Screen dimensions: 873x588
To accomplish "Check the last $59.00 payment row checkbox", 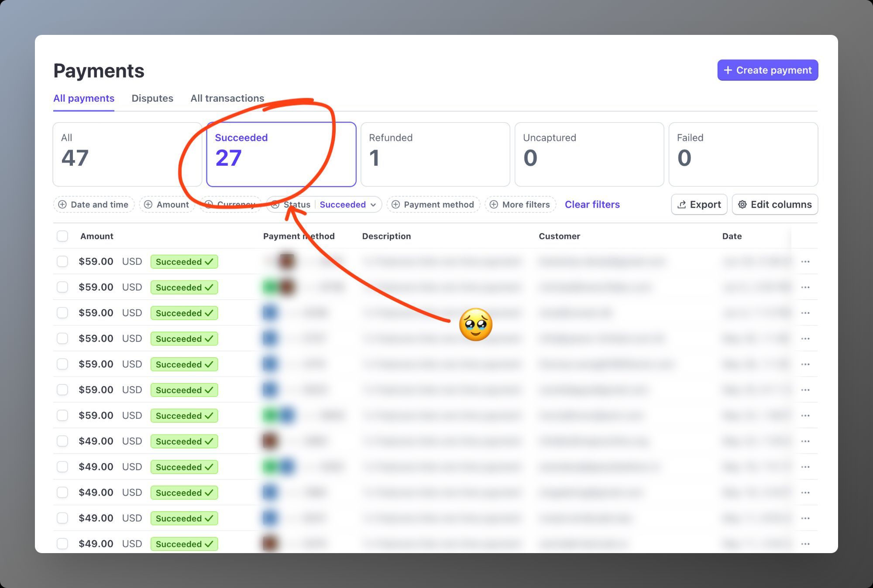I will pos(62,415).
